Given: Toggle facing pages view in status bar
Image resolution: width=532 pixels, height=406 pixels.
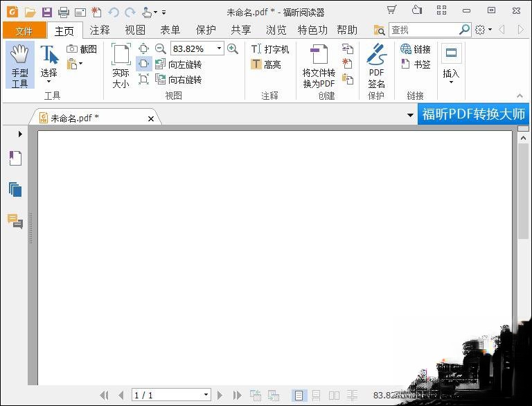Looking at the screenshot, I should coord(334,395).
